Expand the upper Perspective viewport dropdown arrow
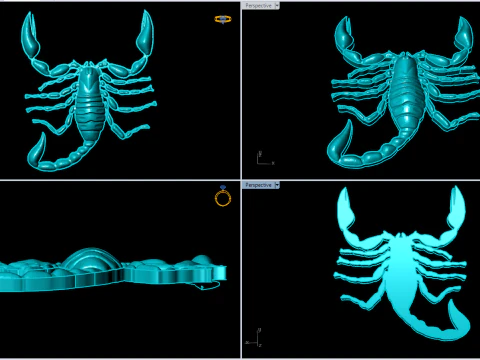The image size is (480, 360). (277, 6)
